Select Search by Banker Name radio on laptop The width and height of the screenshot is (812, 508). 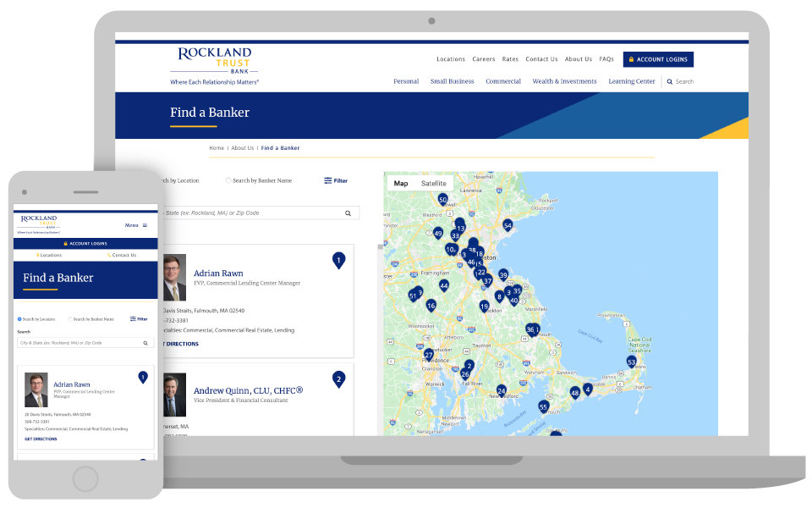pyautogui.click(x=228, y=180)
